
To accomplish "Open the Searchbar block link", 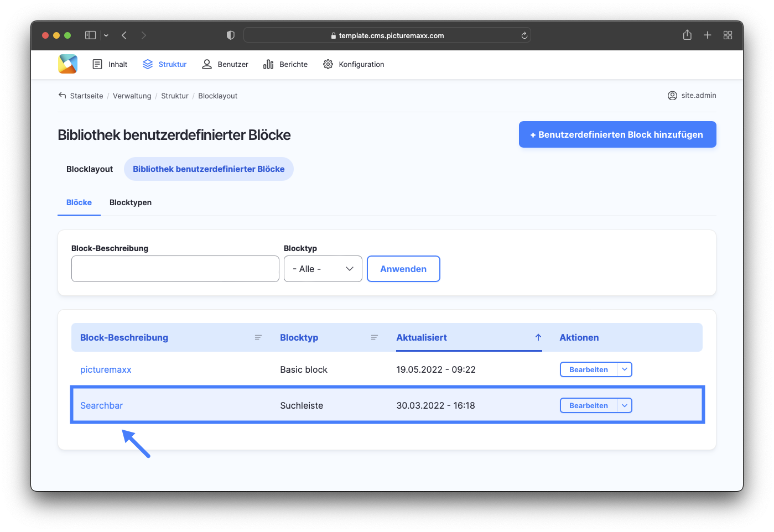I will [101, 405].
